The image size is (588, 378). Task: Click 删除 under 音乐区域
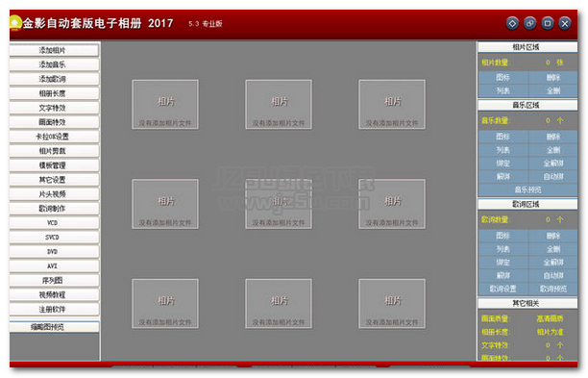[x=552, y=137]
